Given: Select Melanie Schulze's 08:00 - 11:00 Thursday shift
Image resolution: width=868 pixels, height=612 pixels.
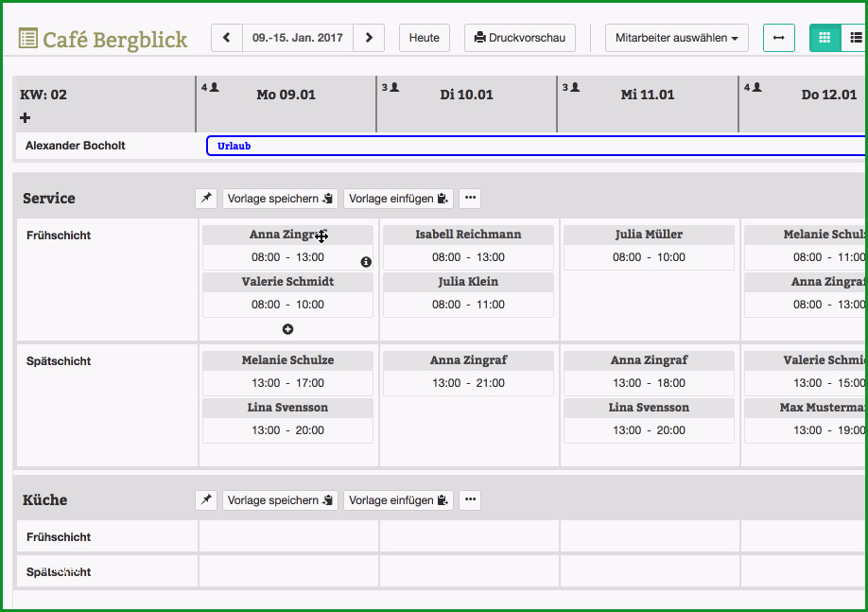Looking at the screenshot, I should click(x=806, y=247).
